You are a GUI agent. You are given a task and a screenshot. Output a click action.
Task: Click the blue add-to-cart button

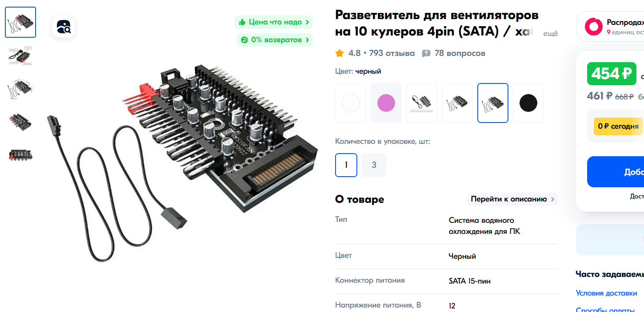(x=616, y=172)
